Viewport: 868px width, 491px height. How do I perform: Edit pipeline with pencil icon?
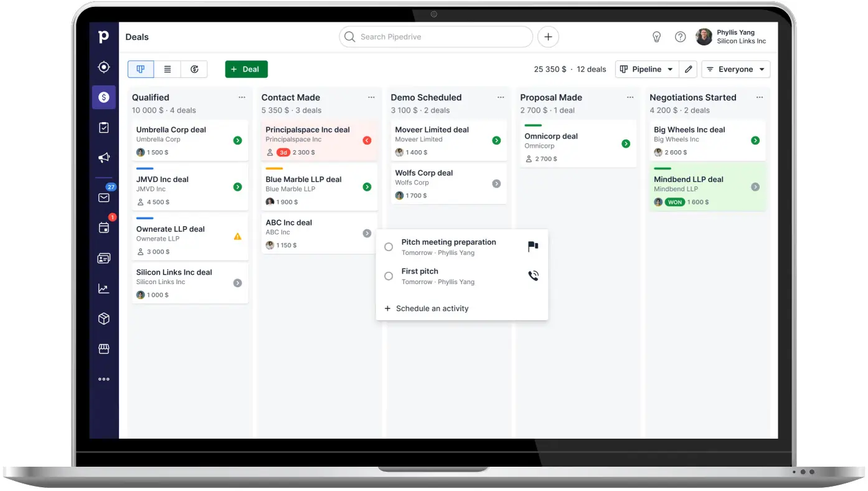[688, 69]
